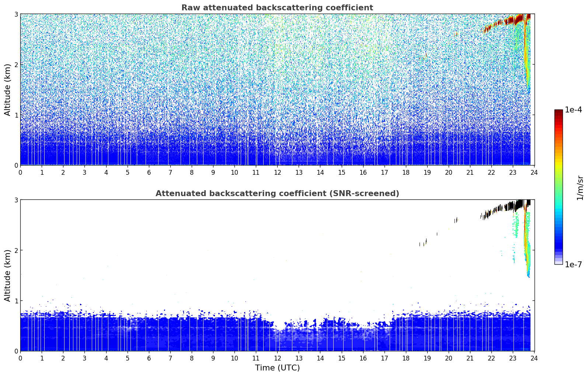588x376 pixels.
Task: Click the title 'Raw attenuated backscattering coefficient'
Action: (277, 8)
